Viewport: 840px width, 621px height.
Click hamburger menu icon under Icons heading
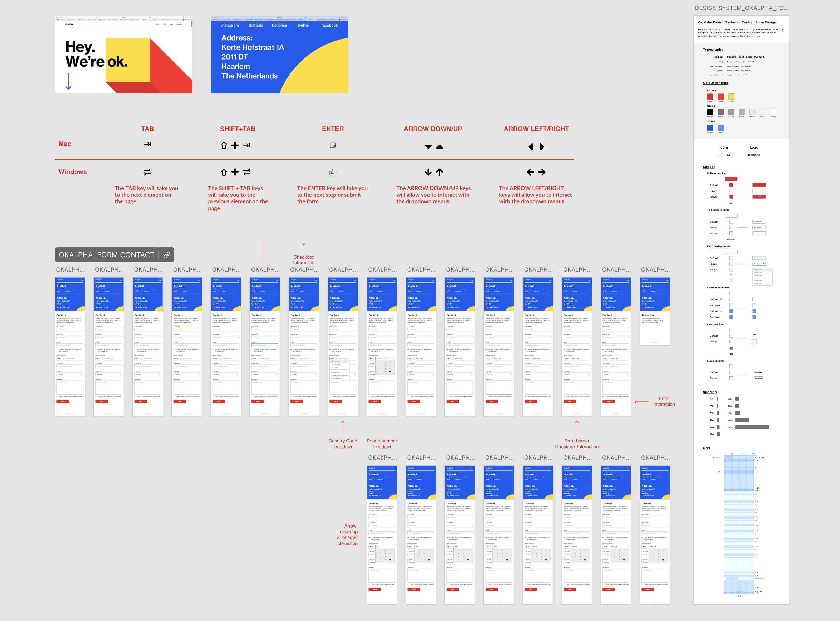(x=720, y=155)
